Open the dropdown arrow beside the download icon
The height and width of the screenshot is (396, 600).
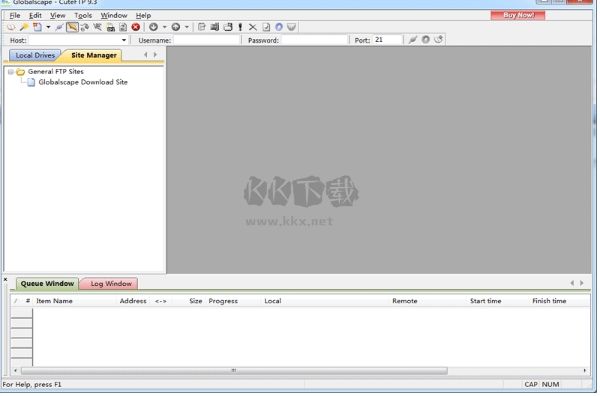click(x=165, y=27)
